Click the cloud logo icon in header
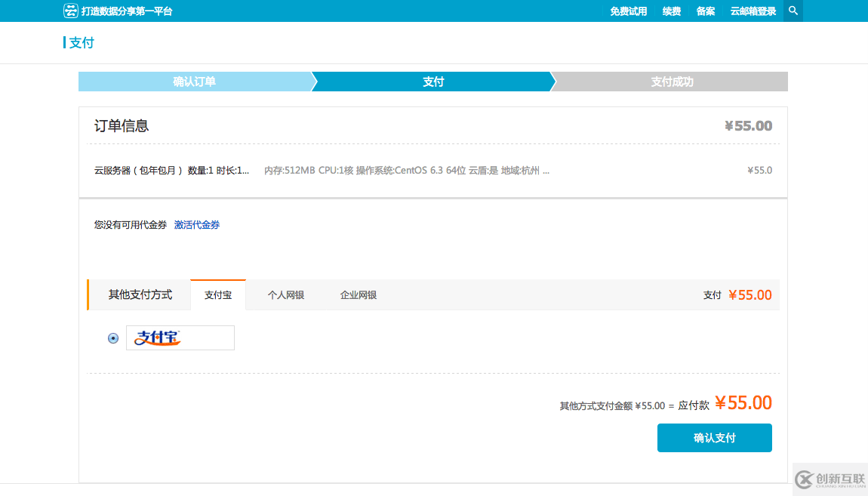The width and height of the screenshot is (868, 496). point(70,11)
